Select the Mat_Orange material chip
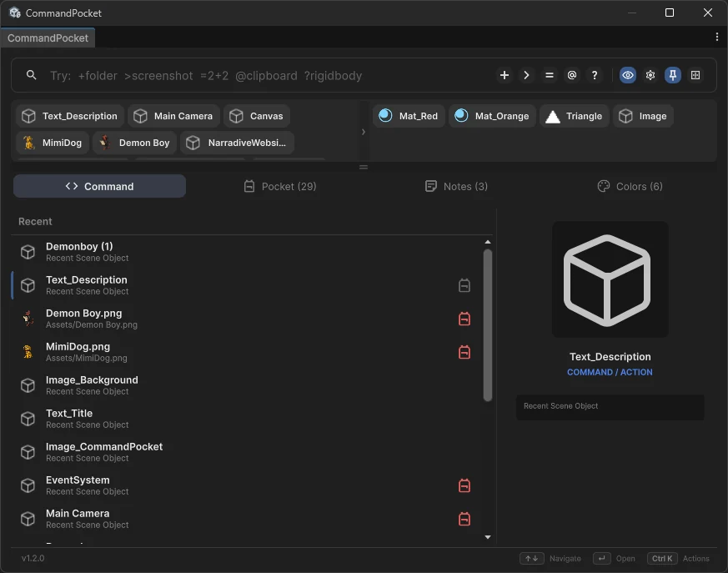The image size is (728, 573). 492,116
